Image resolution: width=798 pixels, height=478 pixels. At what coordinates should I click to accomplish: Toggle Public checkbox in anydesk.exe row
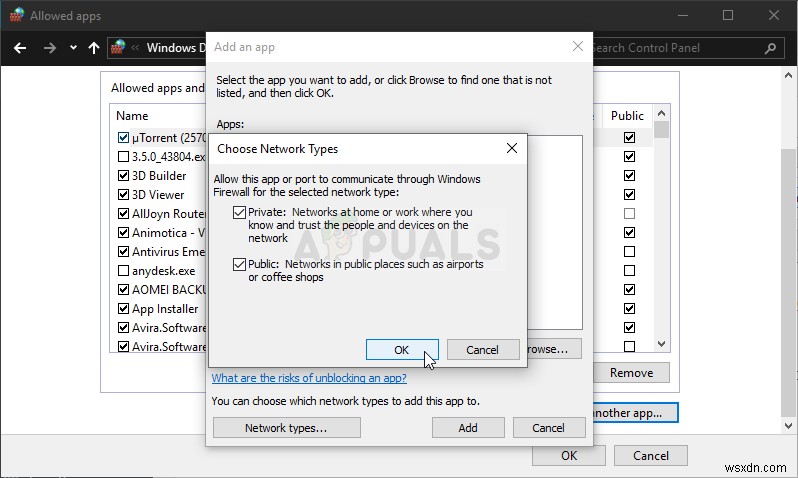pyautogui.click(x=630, y=270)
